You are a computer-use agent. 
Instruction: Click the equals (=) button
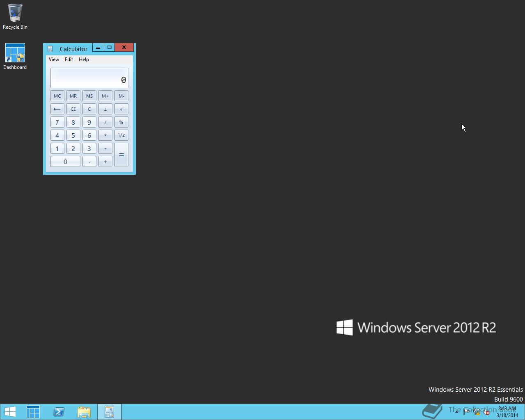point(121,155)
